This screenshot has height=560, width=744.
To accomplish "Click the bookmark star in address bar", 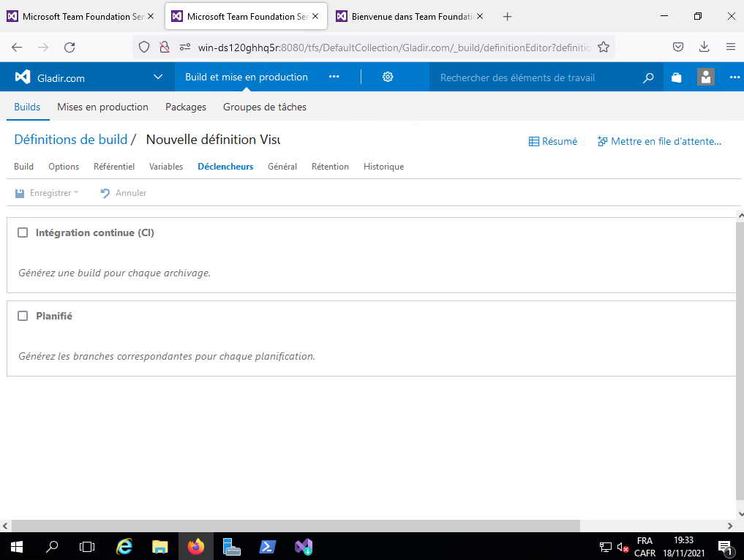I will 604,47.
